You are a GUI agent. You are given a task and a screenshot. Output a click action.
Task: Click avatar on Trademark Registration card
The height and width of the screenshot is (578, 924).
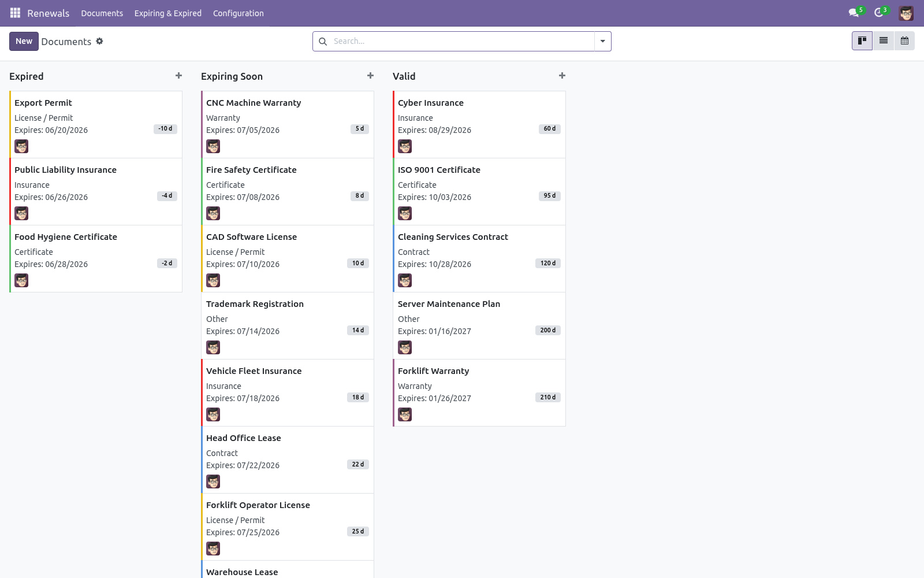pos(213,347)
